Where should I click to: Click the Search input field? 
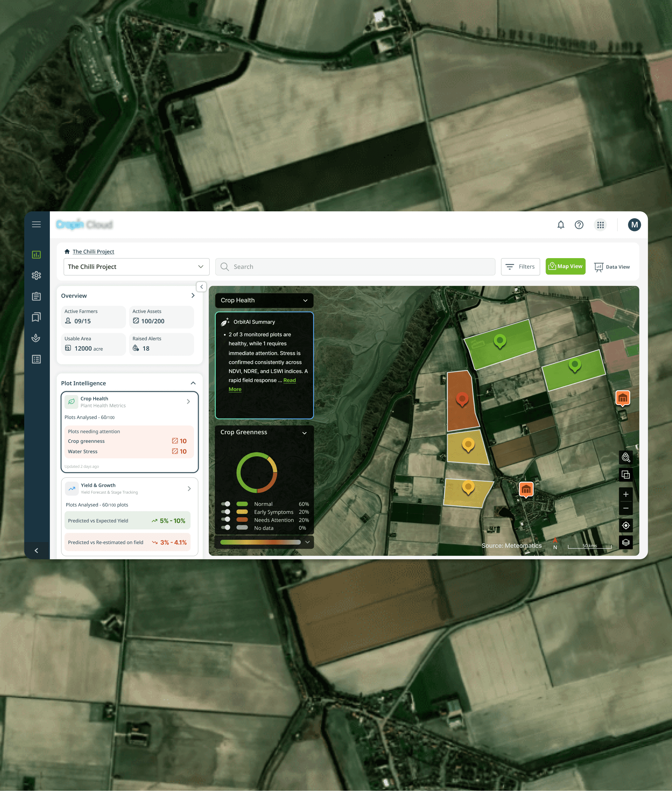tap(355, 267)
